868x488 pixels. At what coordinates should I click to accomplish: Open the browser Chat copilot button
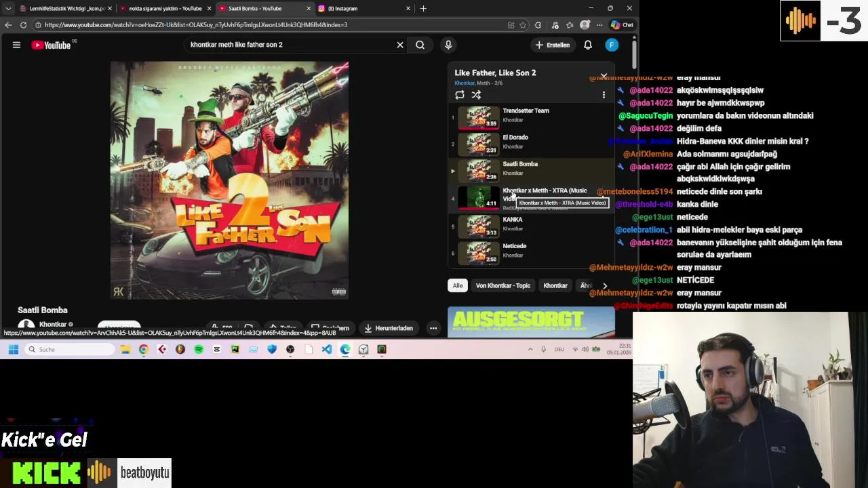point(622,25)
